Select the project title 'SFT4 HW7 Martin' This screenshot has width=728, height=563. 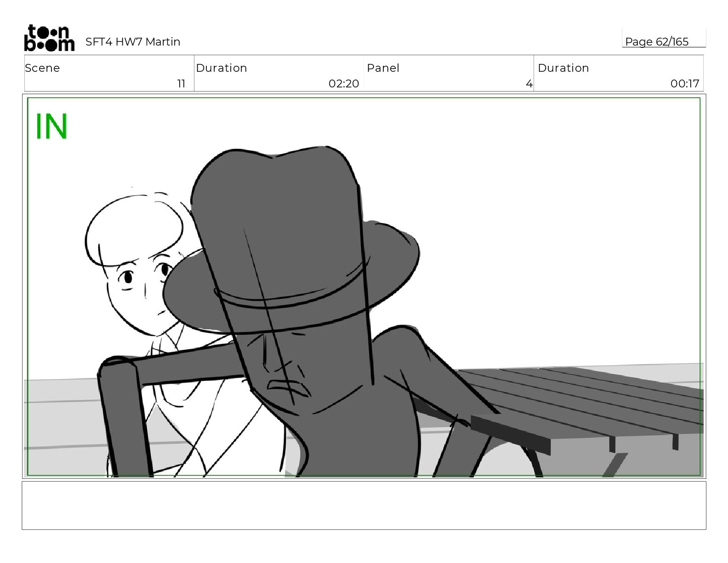tap(133, 42)
